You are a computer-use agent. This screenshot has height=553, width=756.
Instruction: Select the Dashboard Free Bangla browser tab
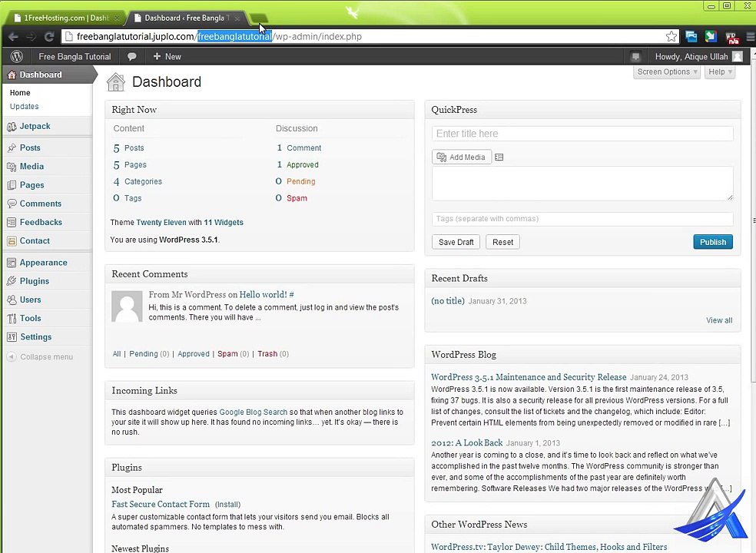pyautogui.click(x=188, y=18)
